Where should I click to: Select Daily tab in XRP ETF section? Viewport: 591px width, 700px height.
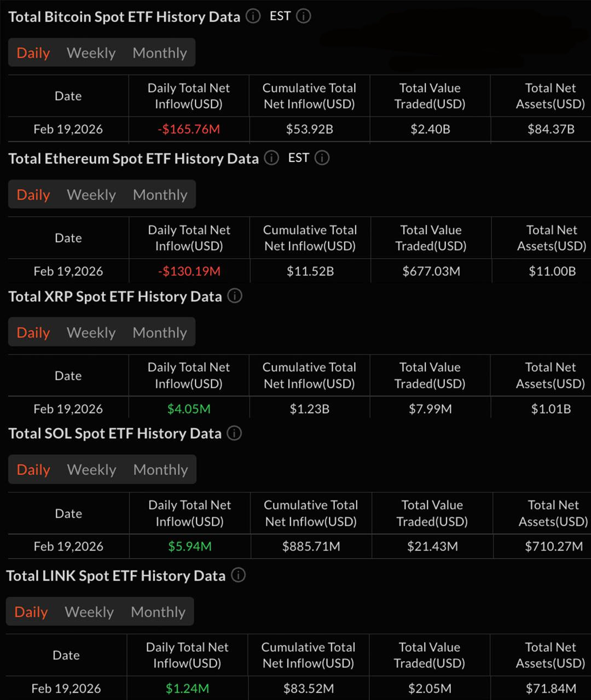tap(33, 332)
